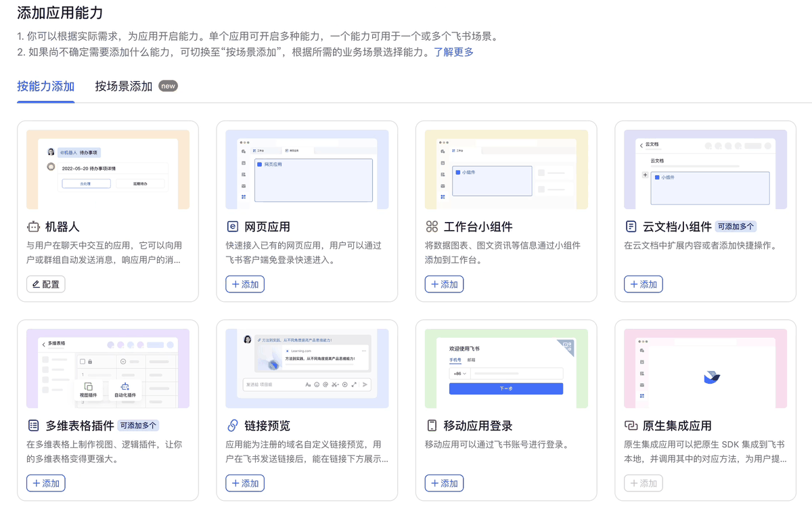Click the disabled 添加 button for 原生集成应用
The height and width of the screenshot is (511, 812).
point(644,483)
